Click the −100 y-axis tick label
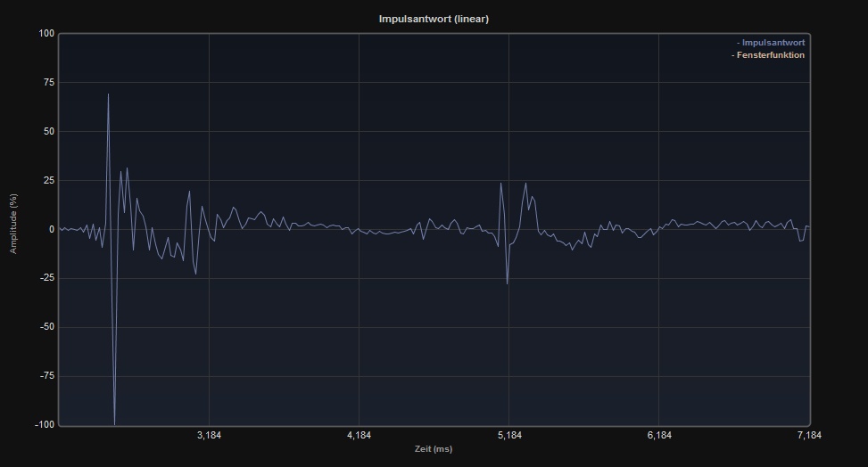 tap(43, 424)
